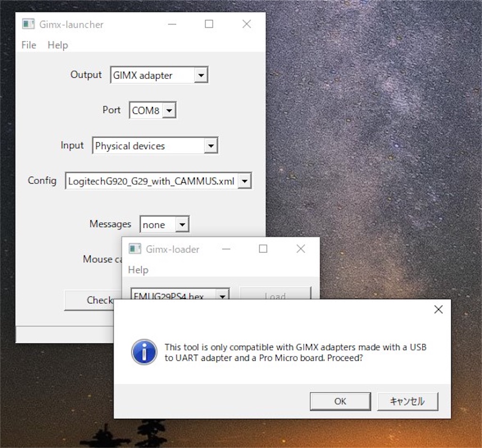Viewport: 482px width, 448px height.
Task: Click the "Messages" label text
Action: [x=110, y=224]
